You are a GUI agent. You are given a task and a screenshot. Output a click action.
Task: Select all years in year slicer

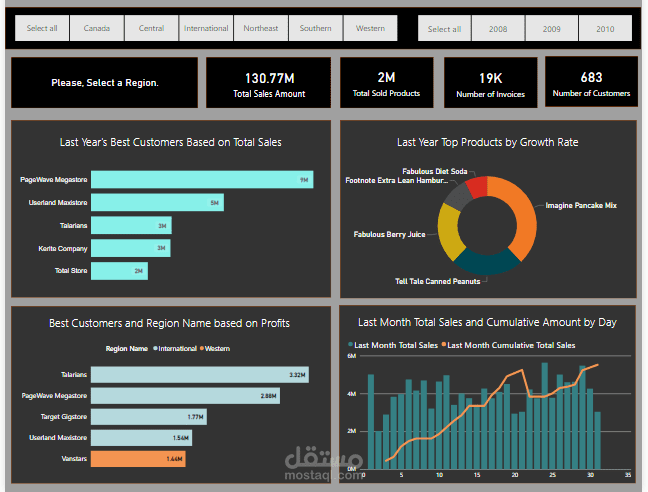click(x=444, y=29)
